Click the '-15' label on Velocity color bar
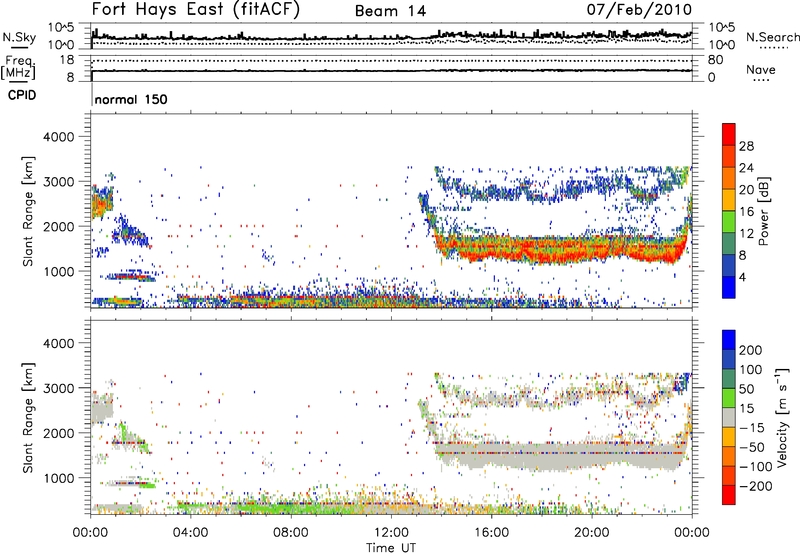The height and width of the screenshot is (554, 800). coord(752,427)
